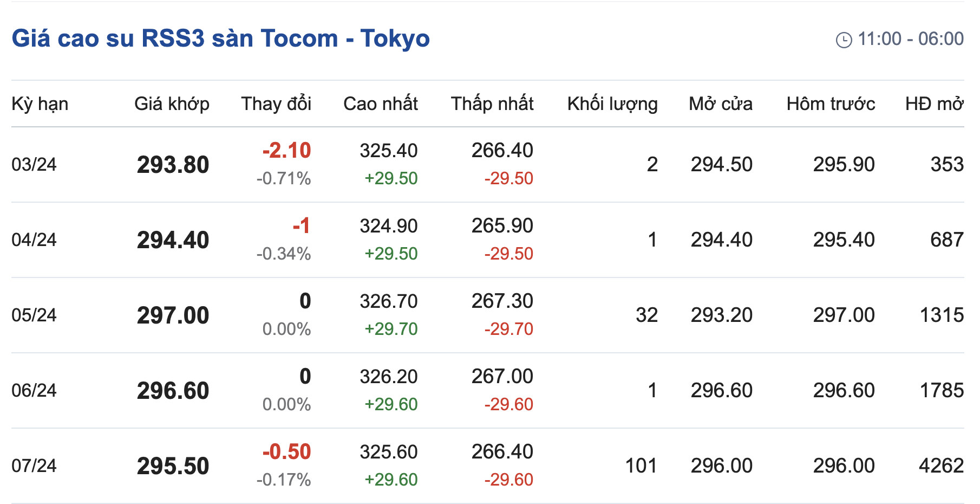Click the clock icon beside trading hours
Image resolution: width=980 pixels, height=504 pixels.
coord(844,40)
